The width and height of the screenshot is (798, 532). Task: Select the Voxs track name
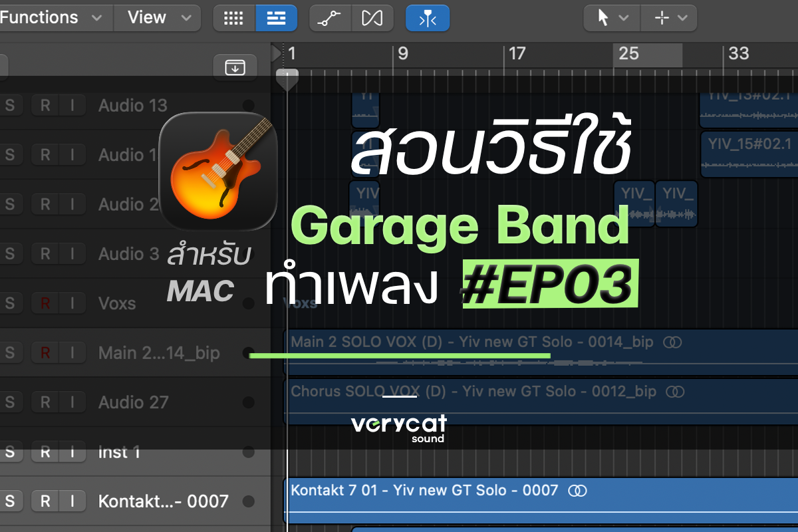pos(117,303)
